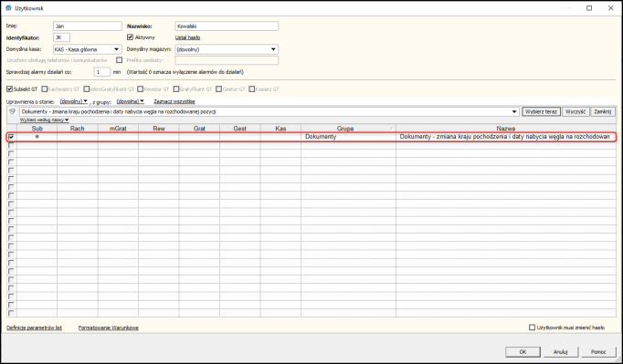This screenshot has height=364, width=623.
Task: Open the 'z grupy' (dowolna) dropdown
Action: (x=131, y=101)
